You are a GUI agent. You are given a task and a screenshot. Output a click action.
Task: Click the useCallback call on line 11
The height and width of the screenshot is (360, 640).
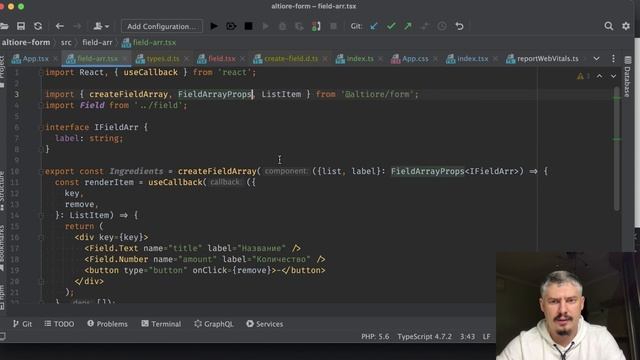(175, 182)
